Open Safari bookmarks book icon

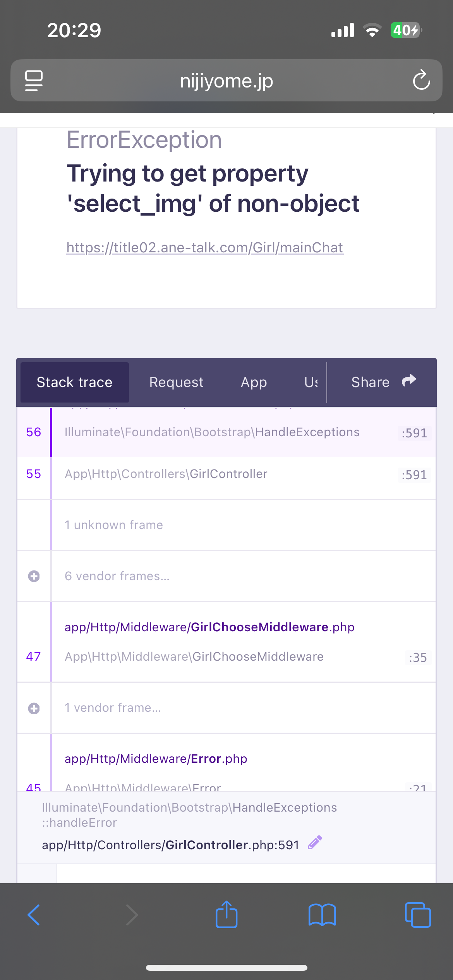click(322, 915)
